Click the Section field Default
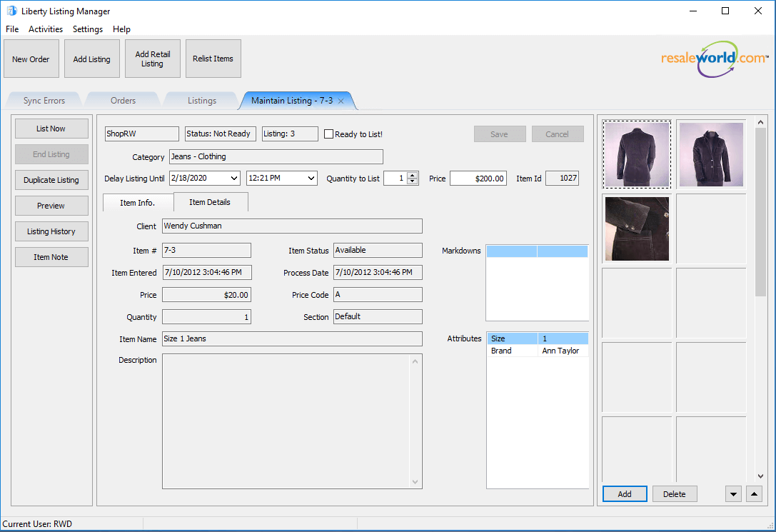The height and width of the screenshot is (532, 776). tap(378, 317)
